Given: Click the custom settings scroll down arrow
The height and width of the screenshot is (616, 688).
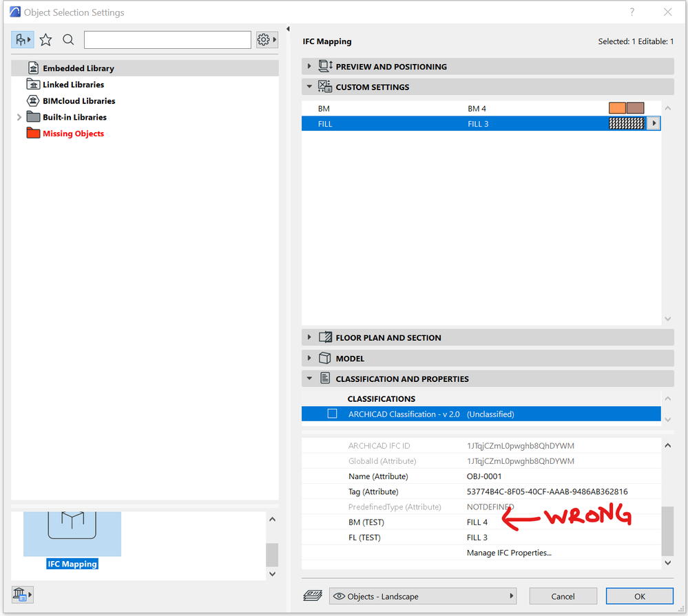Looking at the screenshot, I should pos(668,319).
